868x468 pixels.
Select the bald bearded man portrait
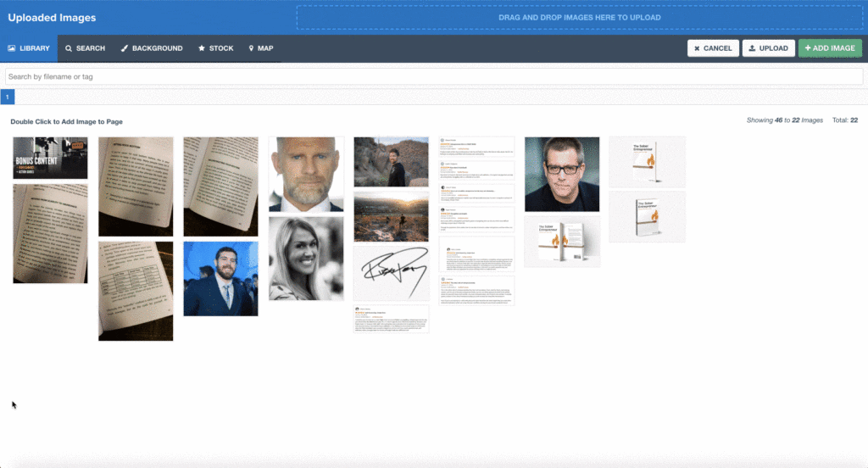coord(306,175)
